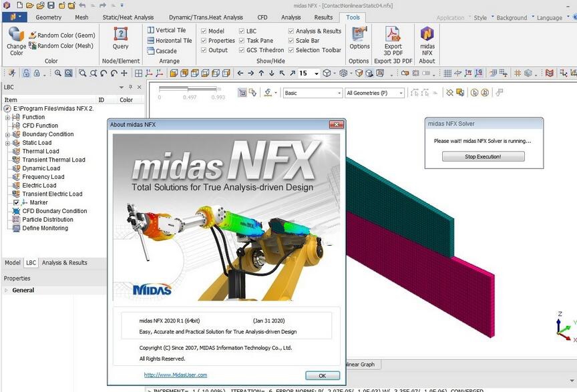Open the Mesh ribbon tab
This screenshot has width=577, height=392.
(81, 17)
